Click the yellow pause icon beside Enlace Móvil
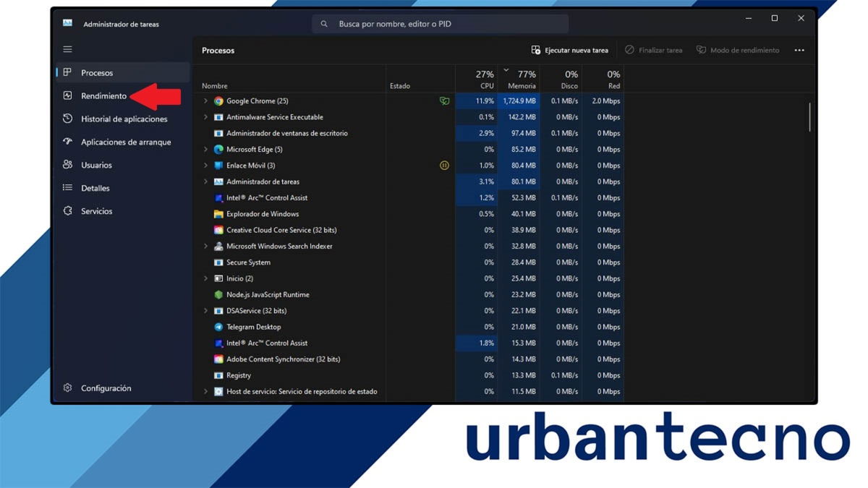Image resolution: width=868 pixels, height=488 pixels. (x=442, y=166)
